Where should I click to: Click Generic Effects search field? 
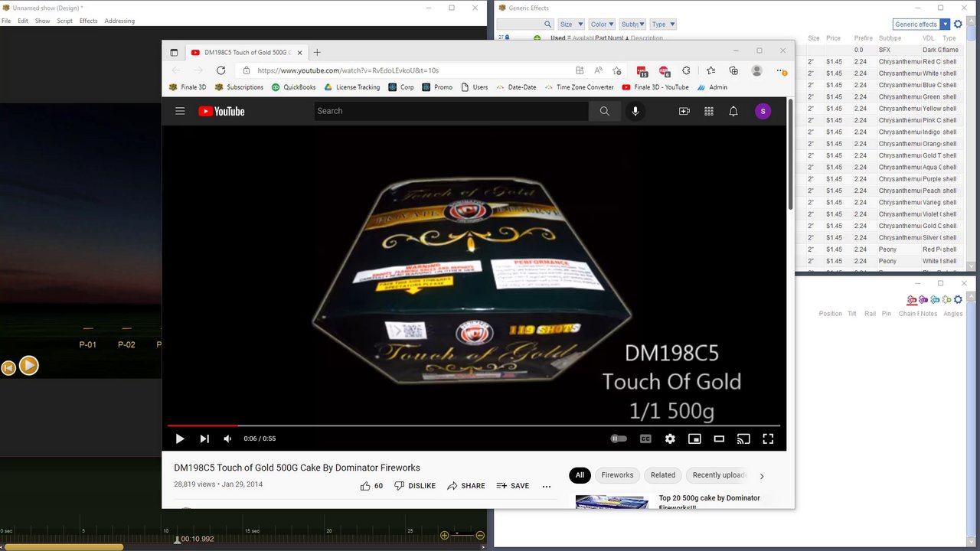point(524,24)
